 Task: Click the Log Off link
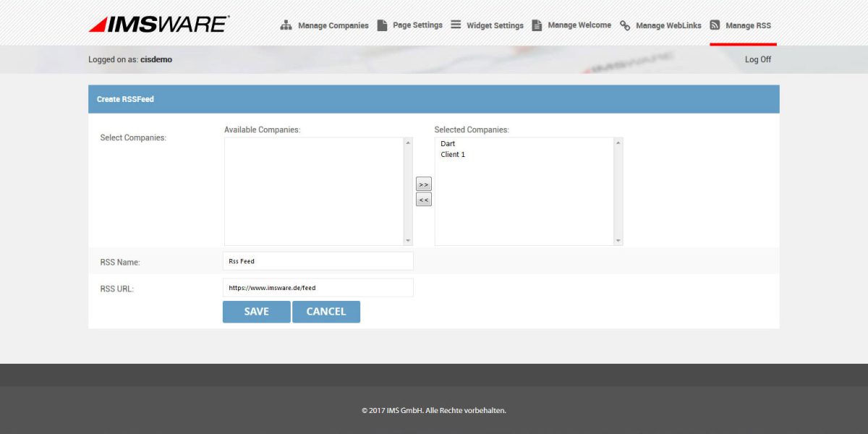[757, 59]
